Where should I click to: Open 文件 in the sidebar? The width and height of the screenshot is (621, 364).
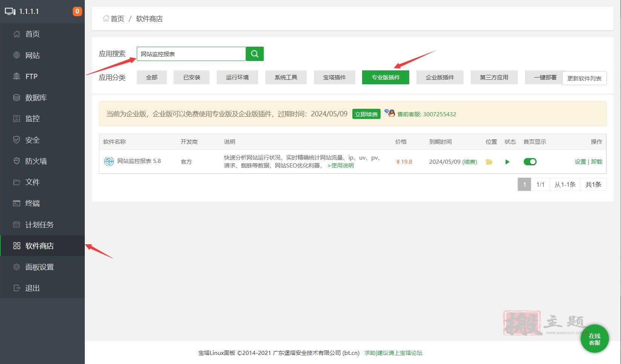[42, 182]
